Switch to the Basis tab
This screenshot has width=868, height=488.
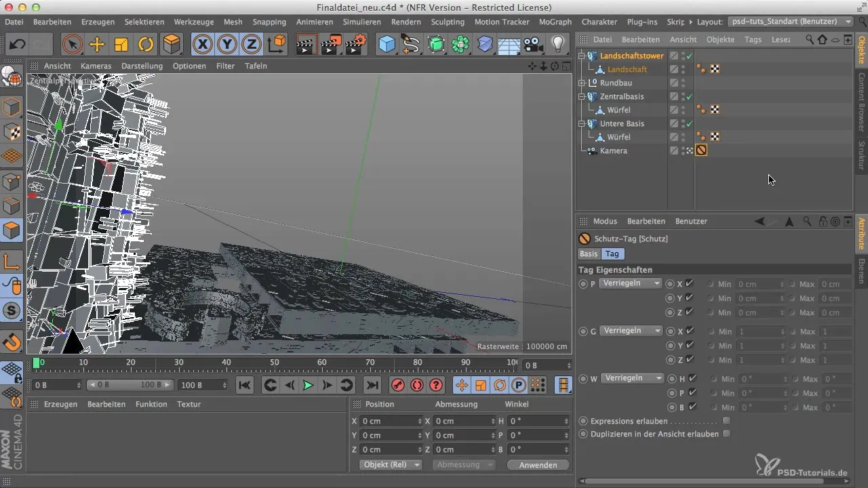(589, 253)
